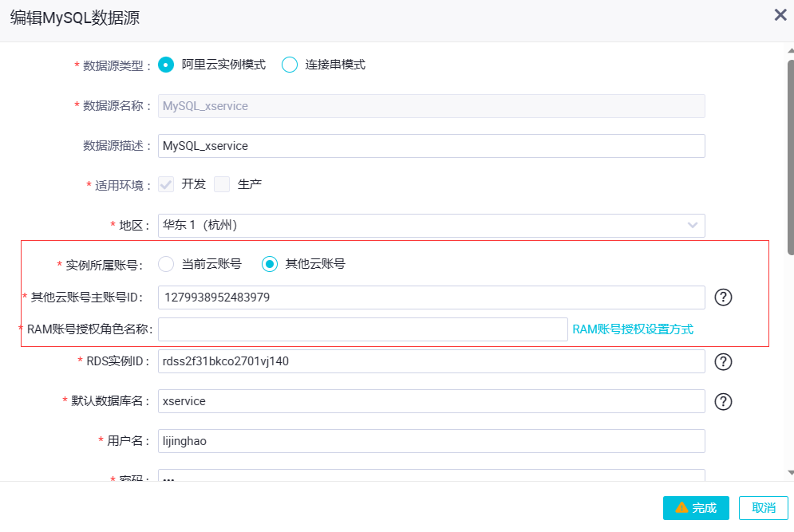The width and height of the screenshot is (794, 532).
Task: Click the 完成 button
Action: click(696, 508)
